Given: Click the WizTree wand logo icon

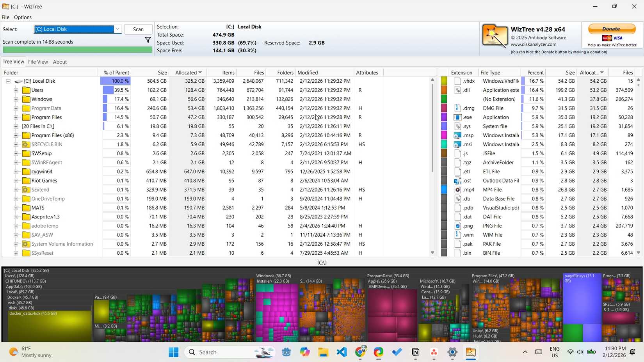Looking at the screenshot, I should tap(495, 36).
